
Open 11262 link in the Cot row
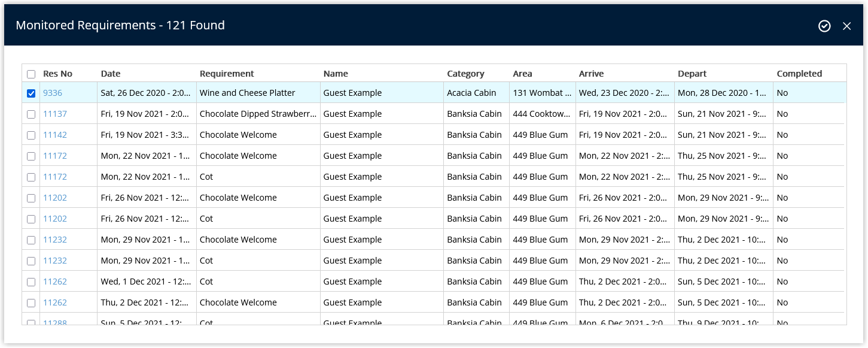pyautogui.click(x=55, y=282)
